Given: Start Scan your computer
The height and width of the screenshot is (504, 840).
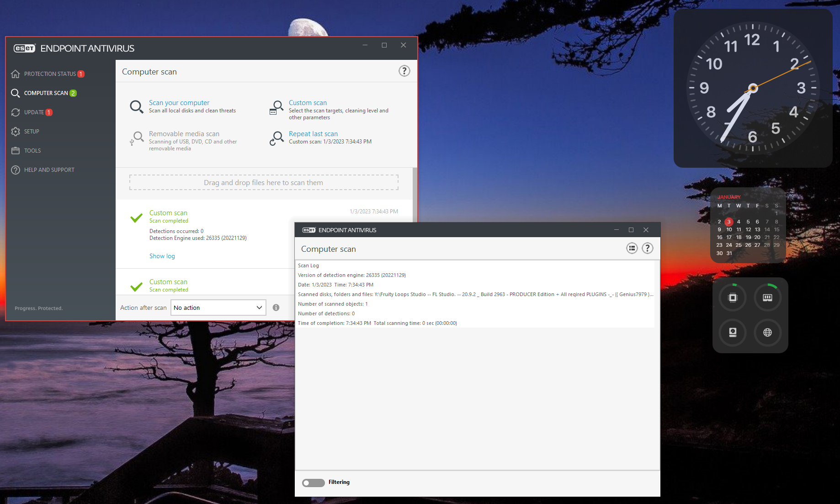Looking at the screenshot, I should point(179,103).
